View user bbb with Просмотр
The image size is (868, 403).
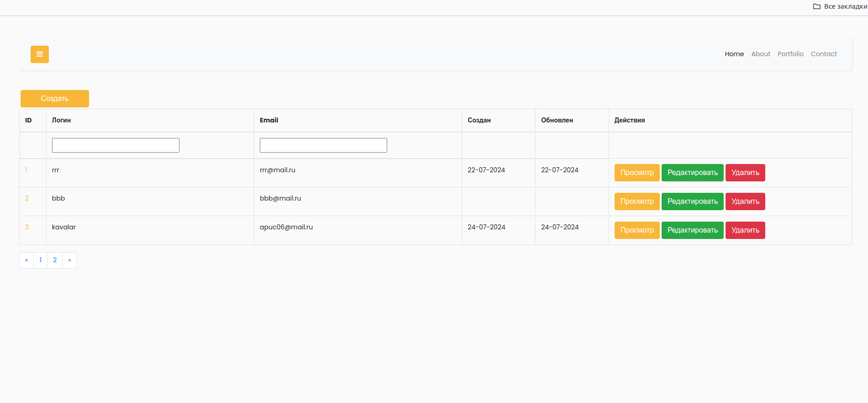637,201
